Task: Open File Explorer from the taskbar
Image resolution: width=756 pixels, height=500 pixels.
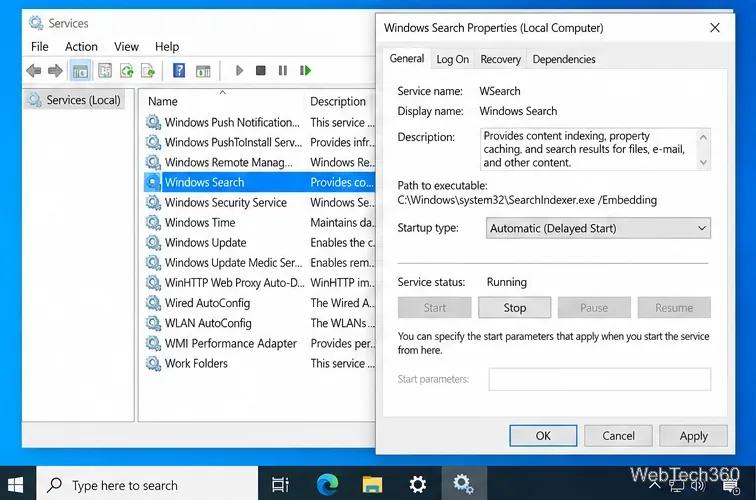Action: [x=372, y=484]
